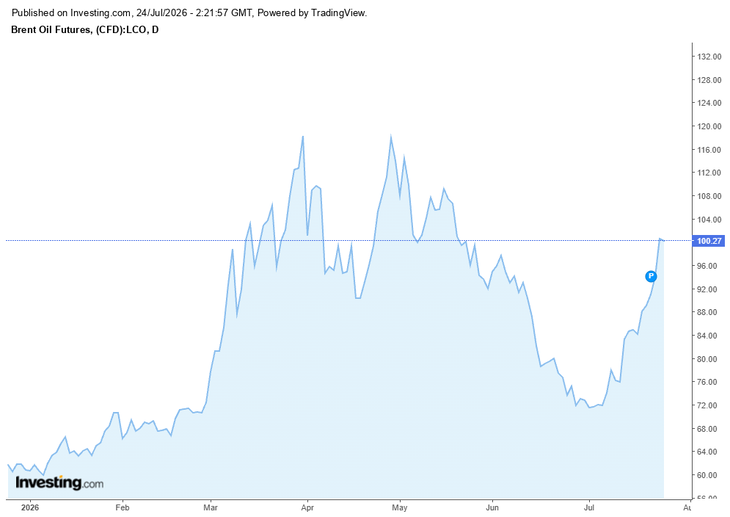Click the 80.00 price axis label

pyautogui.click(x=709, y=359)
